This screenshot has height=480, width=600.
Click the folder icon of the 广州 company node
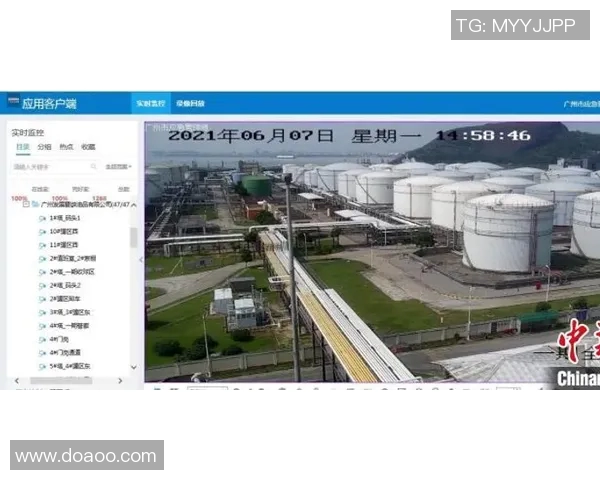pyautogui.click(x=34, y=204)
